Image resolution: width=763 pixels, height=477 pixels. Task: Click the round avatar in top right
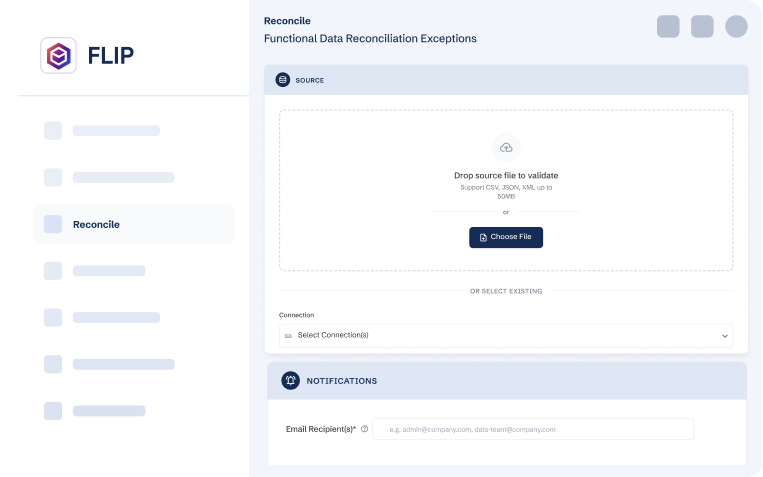click(x=736, y=27)
